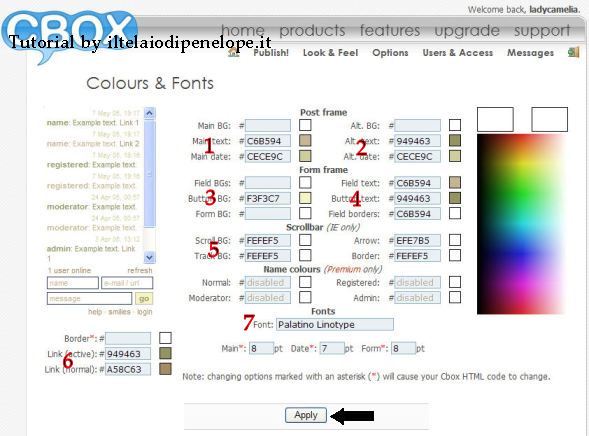Select the Main text colour swatch
Viewport: 589px width, 436px height.
point(305,140)
